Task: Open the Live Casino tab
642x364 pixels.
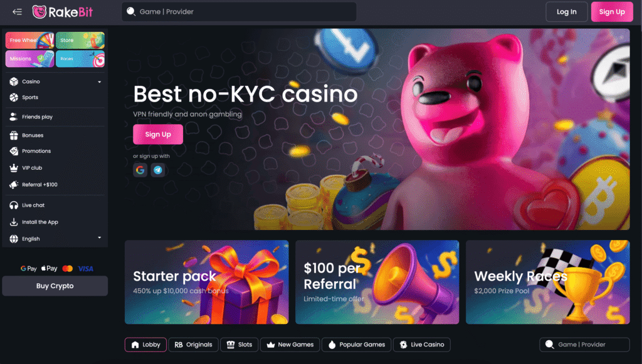Action: 422,345
